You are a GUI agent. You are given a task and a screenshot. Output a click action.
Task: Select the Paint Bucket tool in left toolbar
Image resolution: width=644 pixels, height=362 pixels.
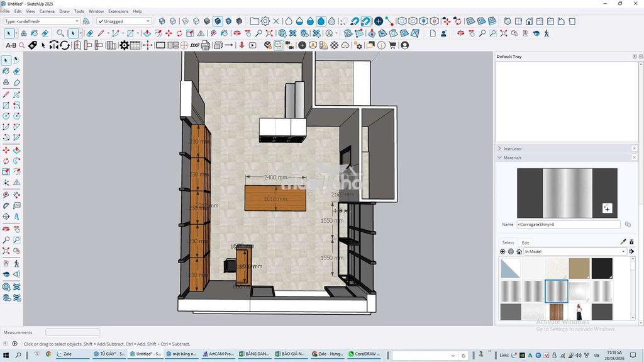(x=6, y=71)
